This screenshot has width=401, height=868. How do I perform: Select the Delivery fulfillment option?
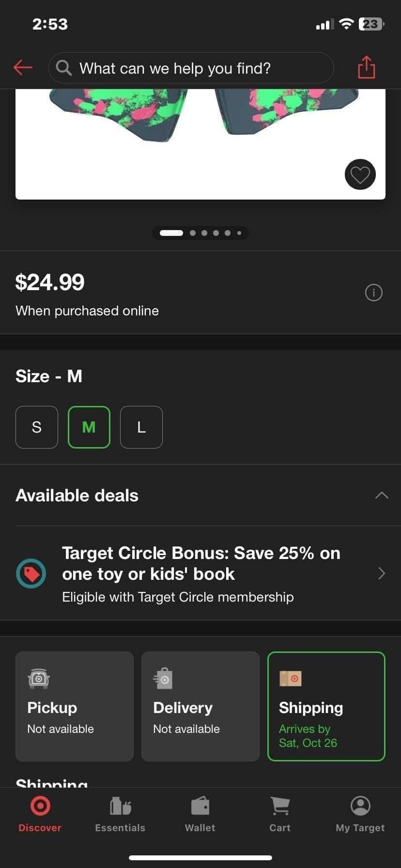tap(200, 707)
